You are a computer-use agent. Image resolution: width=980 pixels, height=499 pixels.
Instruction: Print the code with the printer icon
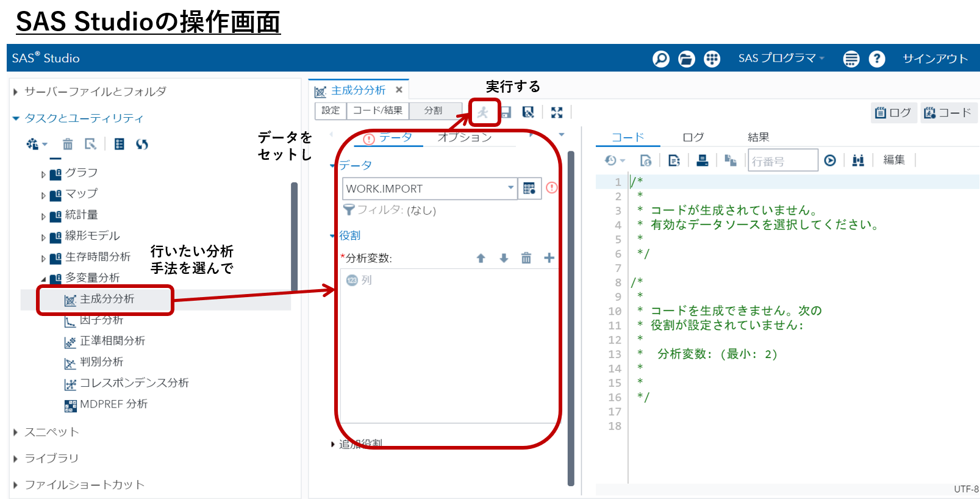click(703, 160)
